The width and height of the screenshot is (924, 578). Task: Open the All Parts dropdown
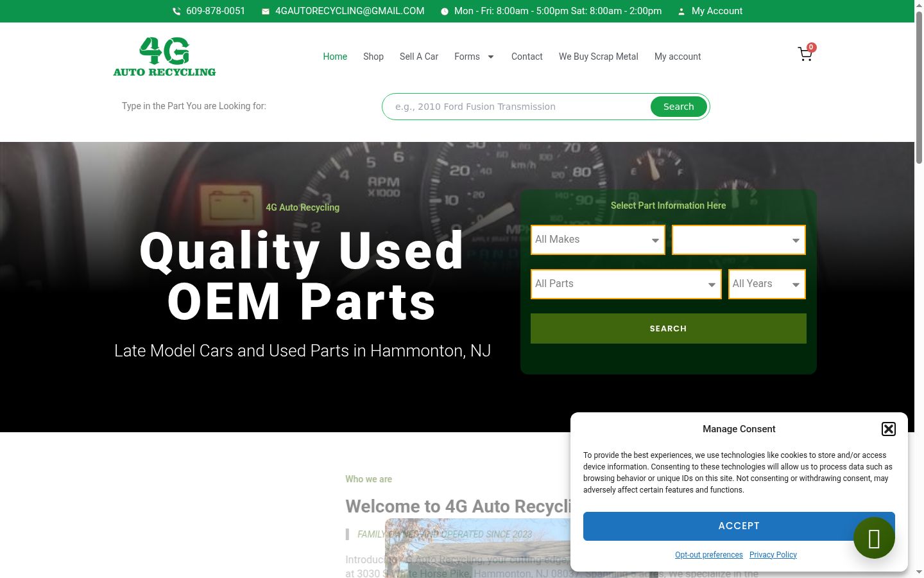point(626,284)
